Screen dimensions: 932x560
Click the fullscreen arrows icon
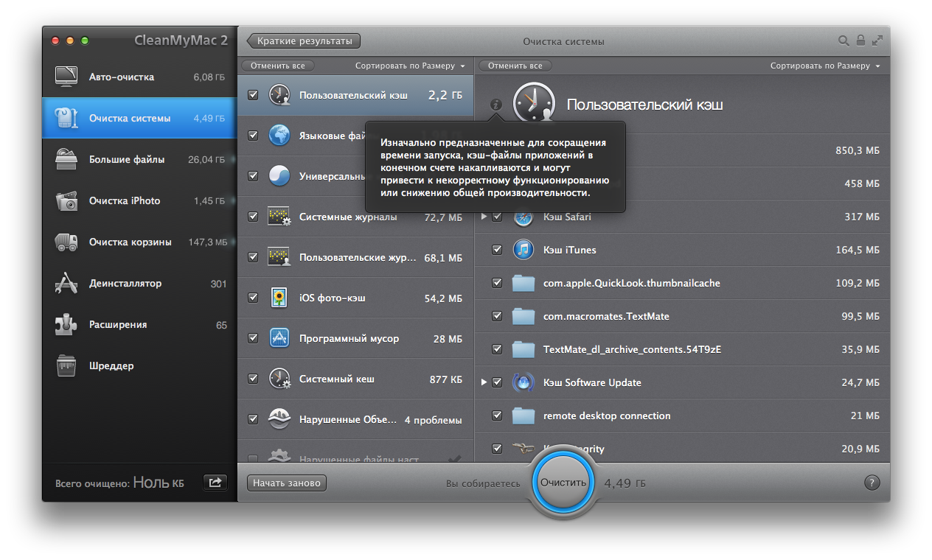(x=877, y=41)
